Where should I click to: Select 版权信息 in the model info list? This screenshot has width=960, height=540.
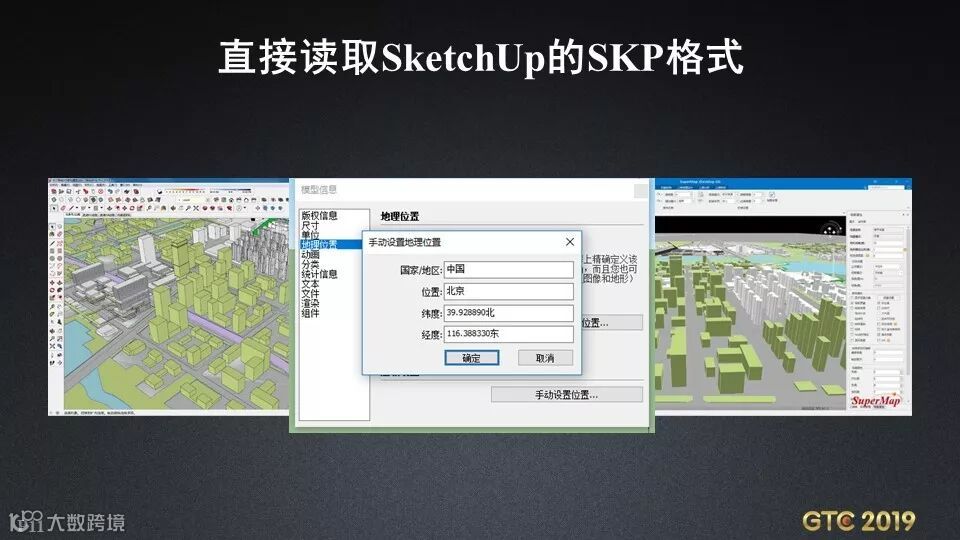pyautogui.click(x=319, y=216)
